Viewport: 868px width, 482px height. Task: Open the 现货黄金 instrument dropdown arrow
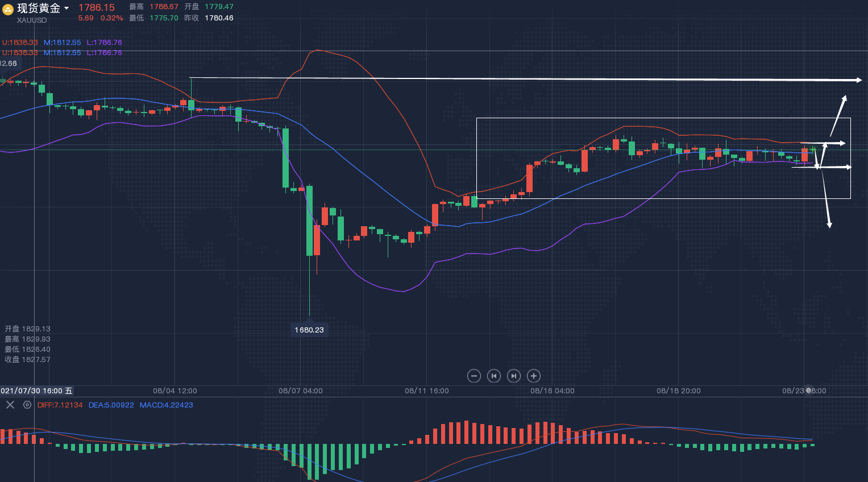[x=67, y=9]
